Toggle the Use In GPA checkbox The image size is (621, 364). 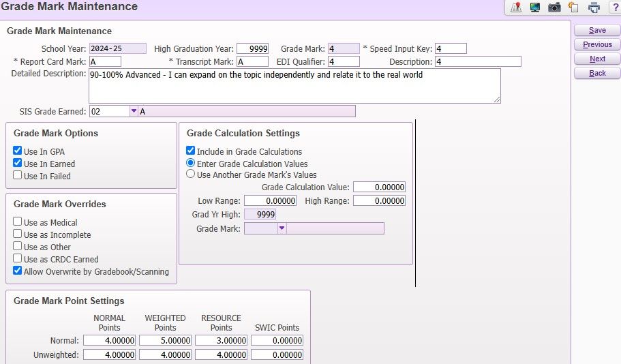pos(18,151)
